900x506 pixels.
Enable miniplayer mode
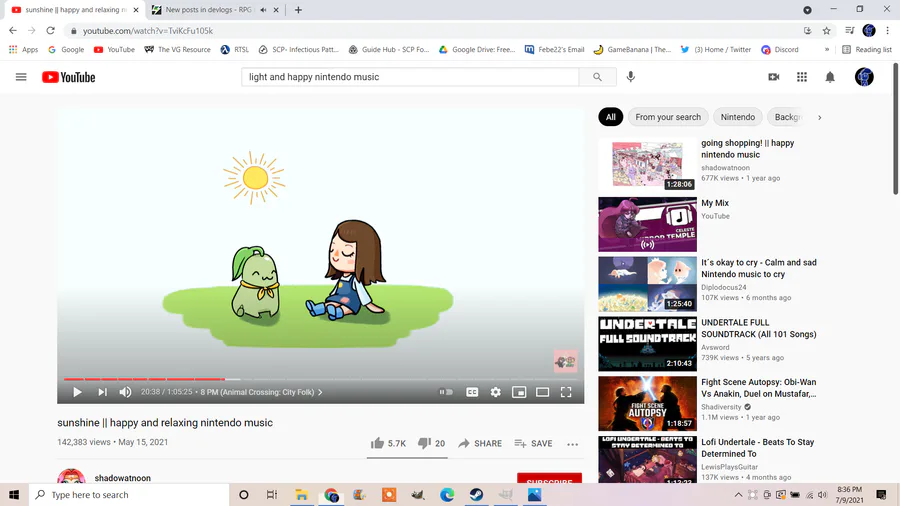tap(519, 392)
